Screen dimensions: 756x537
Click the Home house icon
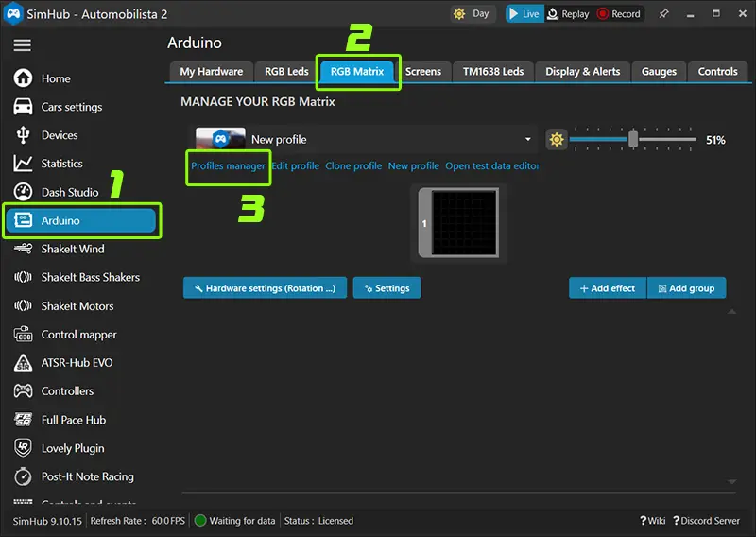click(x=23, y=78)
